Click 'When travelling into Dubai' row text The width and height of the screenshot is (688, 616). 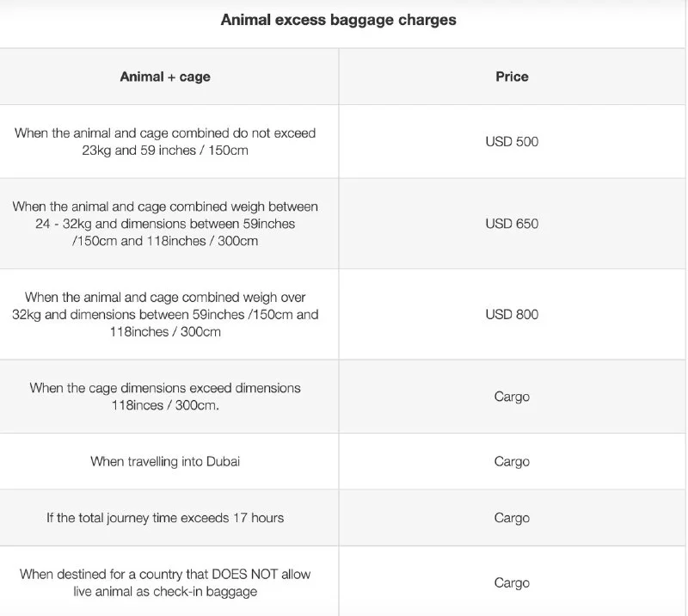click(165, 461)
